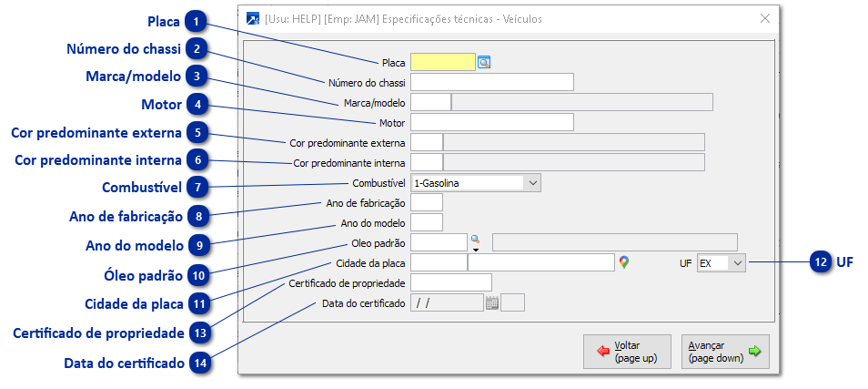Click the Oleo padrão description field

point(615,242)
